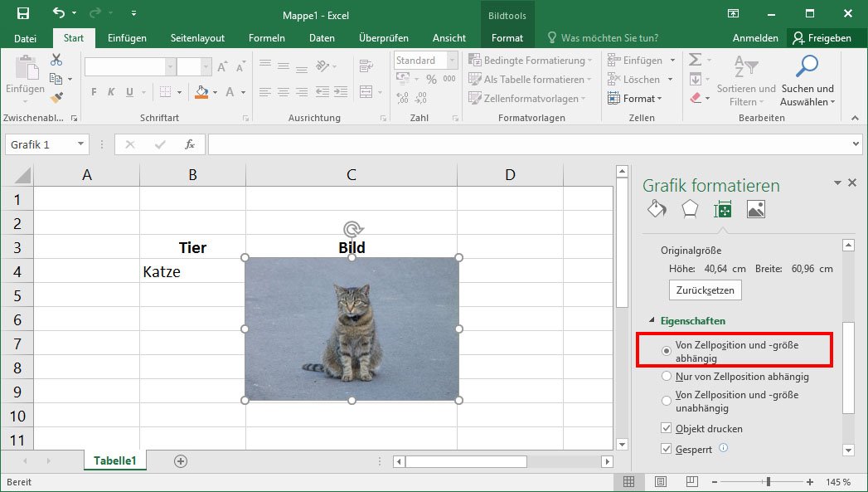Image resolution: width=868 pixels, height=492 pixels.
Task: Open the Fill & Line pane icon
Action: (657, 209)
